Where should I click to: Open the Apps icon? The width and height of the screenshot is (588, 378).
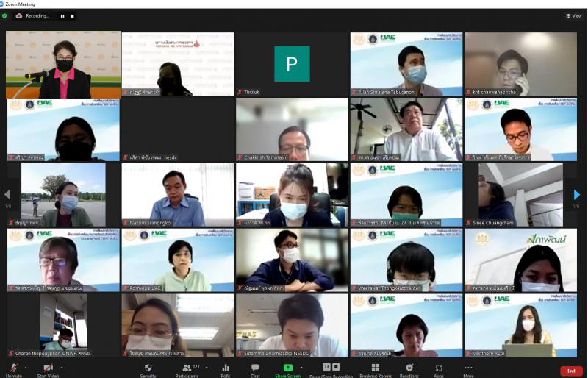click(439, 370)
